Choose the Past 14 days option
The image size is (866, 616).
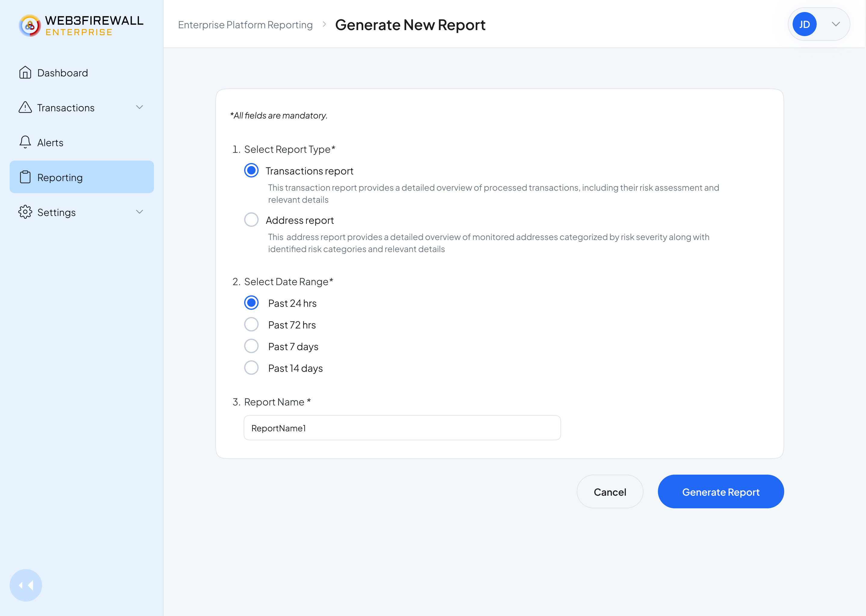[251, 368]
